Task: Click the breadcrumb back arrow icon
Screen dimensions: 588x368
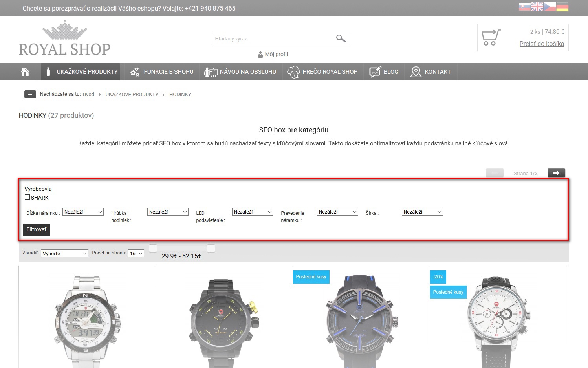Action: [x=30, y=94]
